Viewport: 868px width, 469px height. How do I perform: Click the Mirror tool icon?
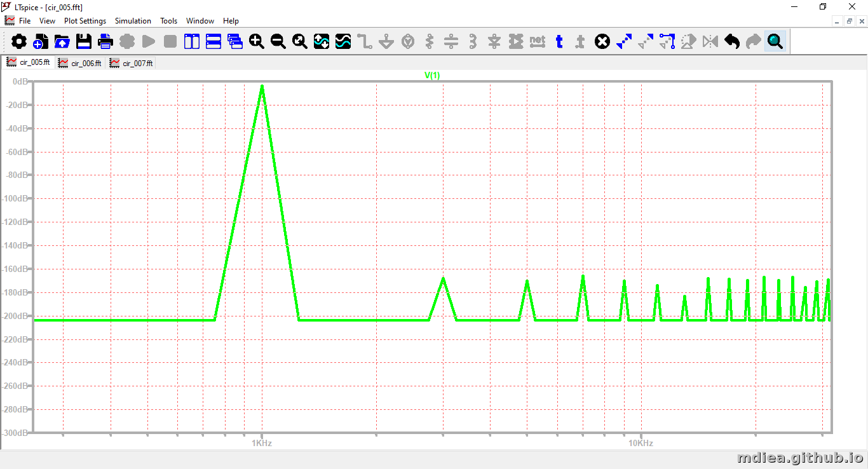click(710, 42)
